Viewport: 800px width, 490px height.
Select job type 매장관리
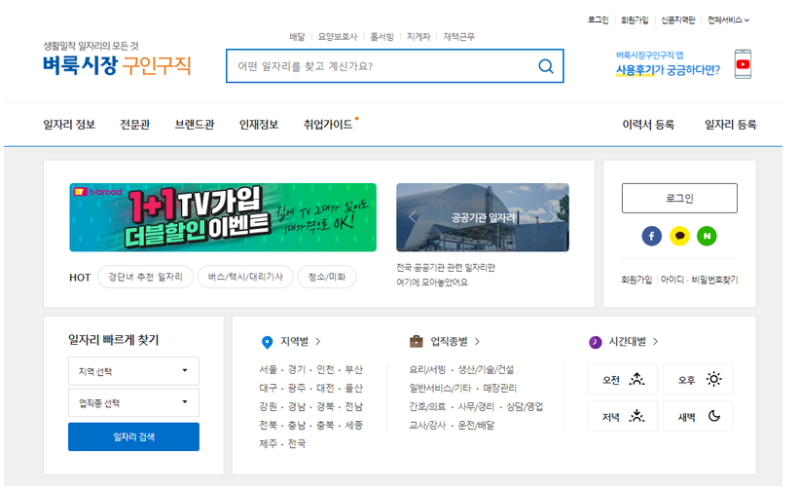(x=499, y=388)
